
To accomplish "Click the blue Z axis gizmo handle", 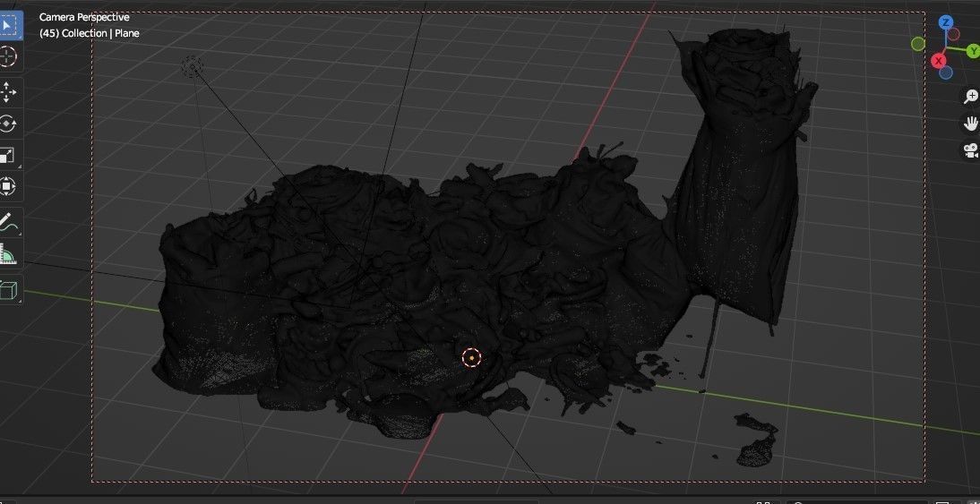I will tap(946, 23).
